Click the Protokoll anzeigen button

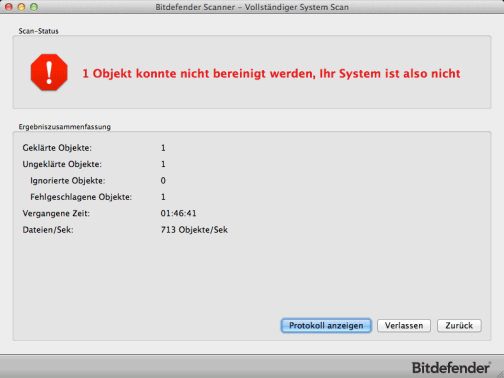[x=326, y=326]
